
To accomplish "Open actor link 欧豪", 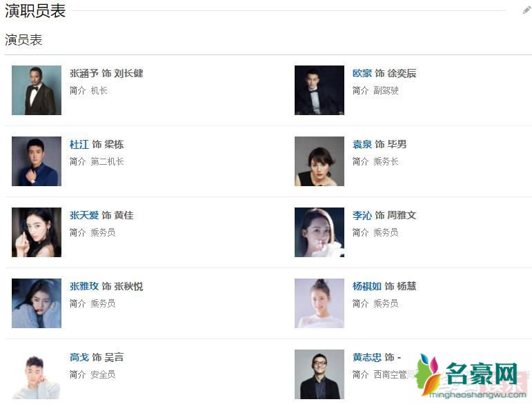I will [362, 73].
